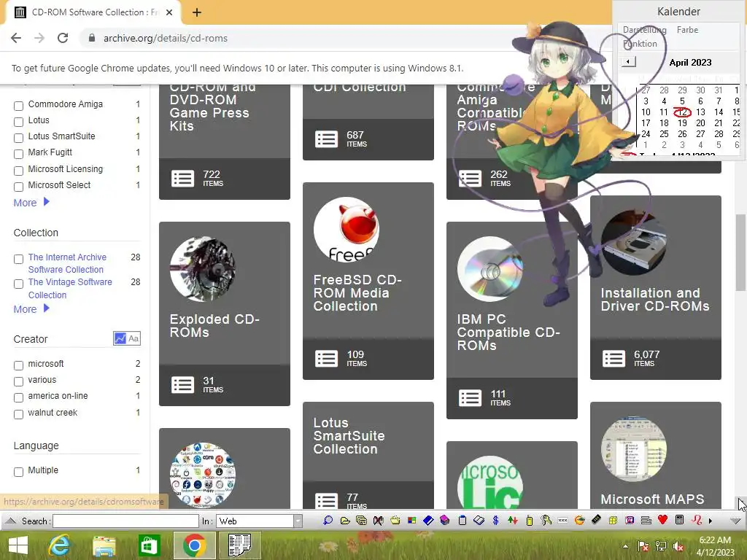The width and height of the screenshot is (747, 560).
Task: Check the Lotus SmartSuite filter checkbox
Action: (18, 138)
